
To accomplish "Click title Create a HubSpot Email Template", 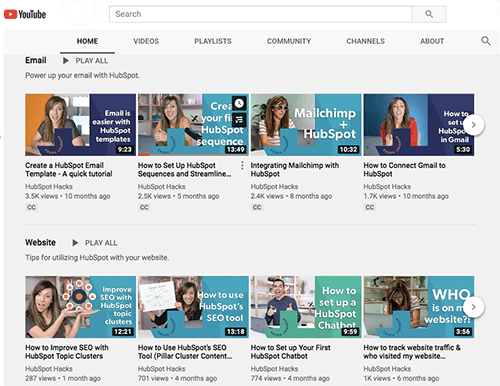I will pos(69,170).
